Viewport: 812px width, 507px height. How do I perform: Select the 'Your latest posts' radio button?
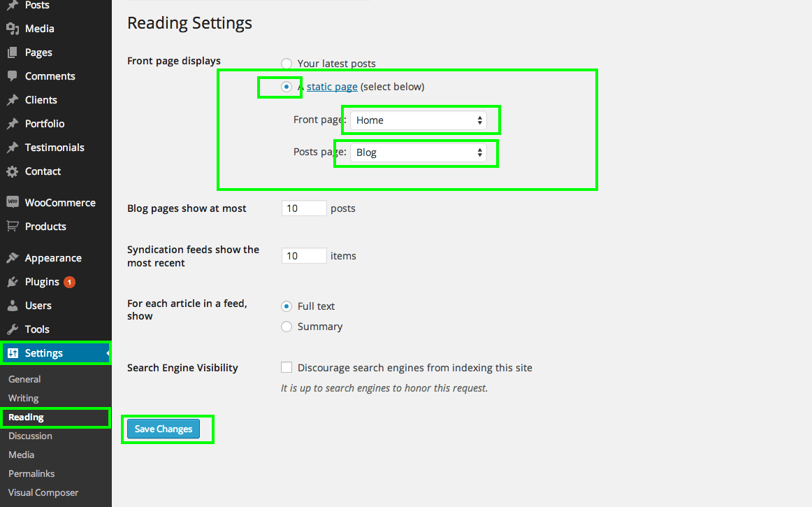coord(287,63)
